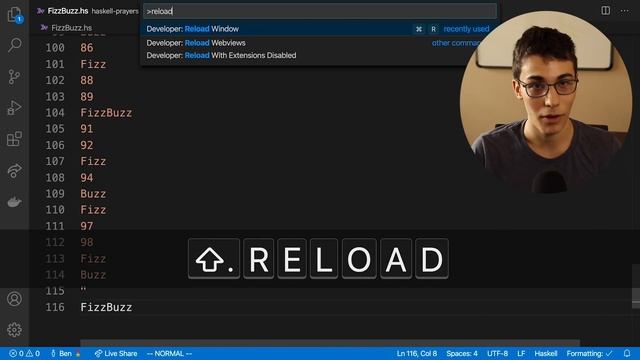
Task: Change end of line sequence LF
Action: coord(521,353)
